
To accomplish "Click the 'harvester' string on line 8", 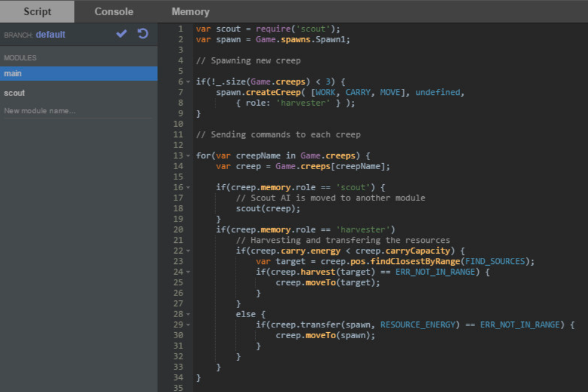I will click(x=303, y=103).
